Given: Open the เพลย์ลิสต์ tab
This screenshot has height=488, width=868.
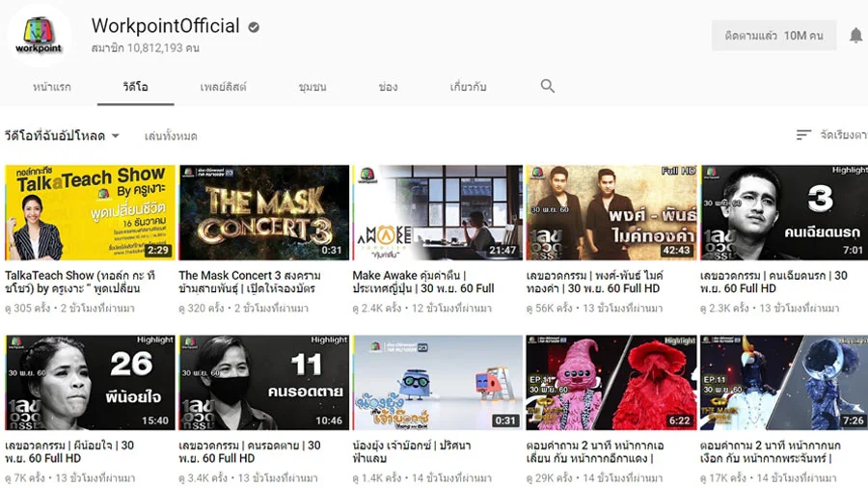Looking at the screenshot, I should pyautogui.click(x=223, y=87).
